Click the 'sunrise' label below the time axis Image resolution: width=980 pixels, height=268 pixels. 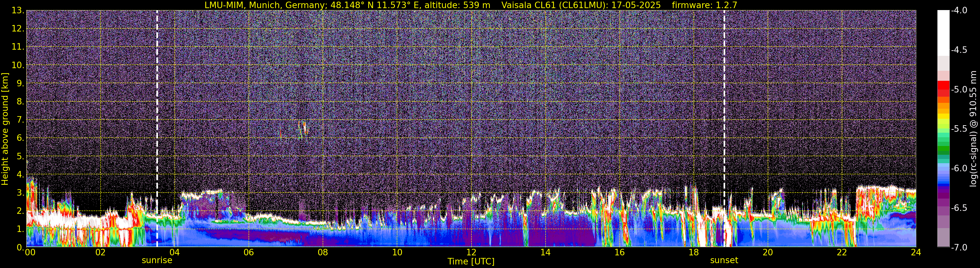[157, 261]
